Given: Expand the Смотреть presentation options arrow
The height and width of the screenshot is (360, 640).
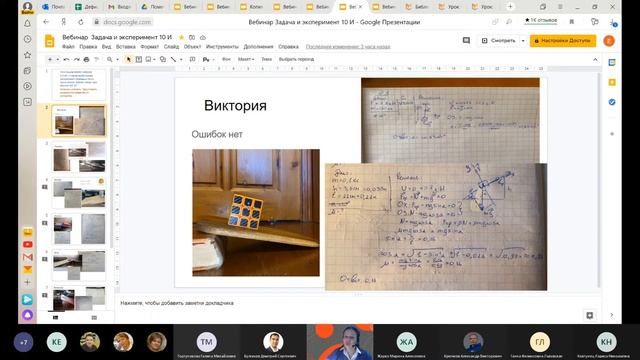Looking at the screenshot, I should [523, 41].
